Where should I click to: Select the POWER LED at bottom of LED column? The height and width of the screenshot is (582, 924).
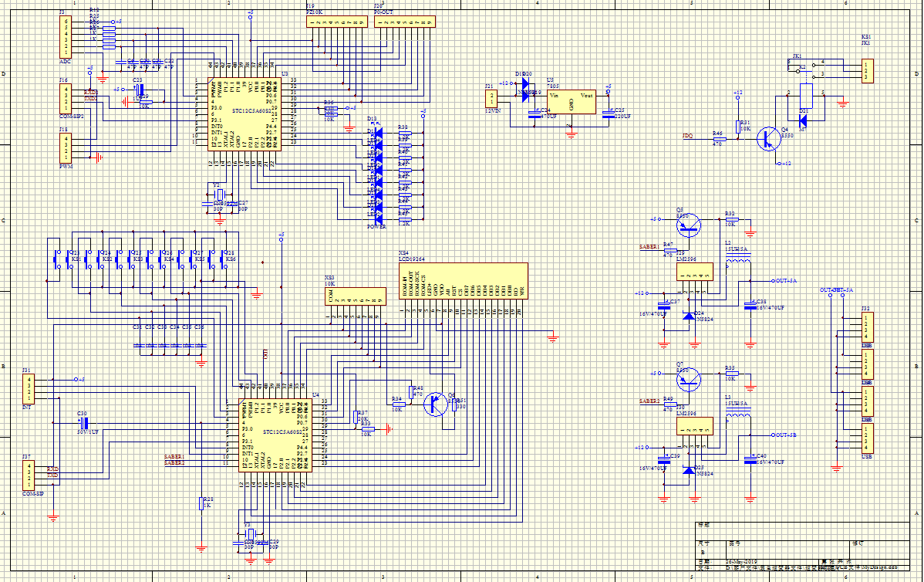378,222
